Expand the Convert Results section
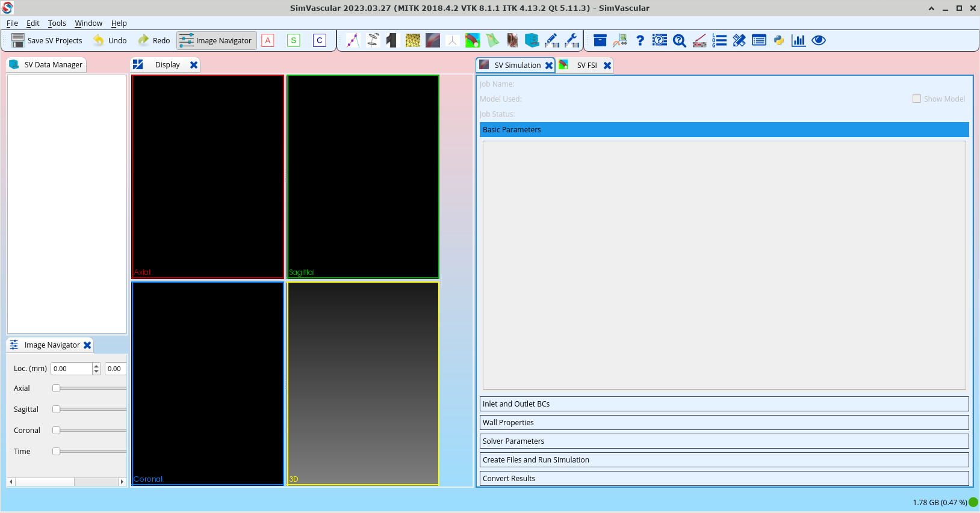The width and height of the screenshot is (980, 513). tap(724, 478)
